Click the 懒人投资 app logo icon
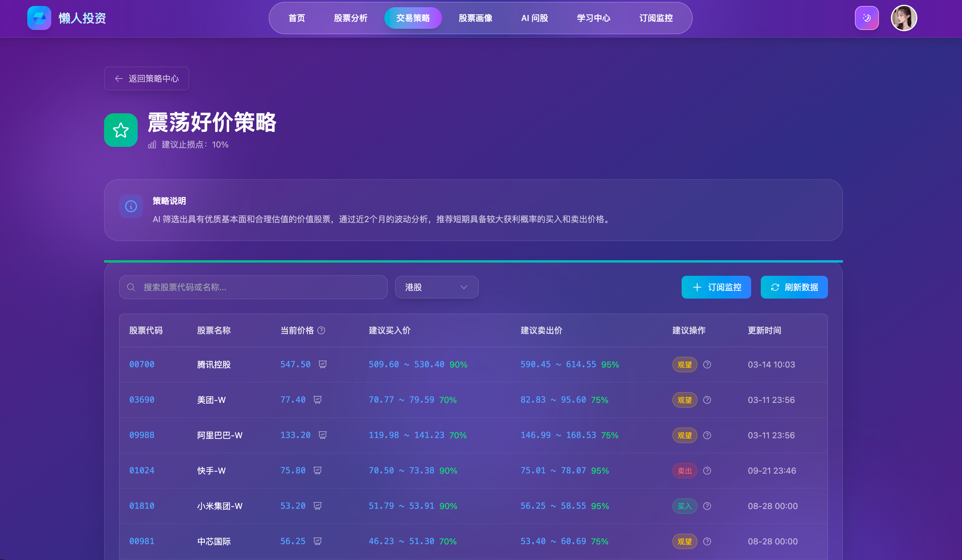 click(39, 18)
